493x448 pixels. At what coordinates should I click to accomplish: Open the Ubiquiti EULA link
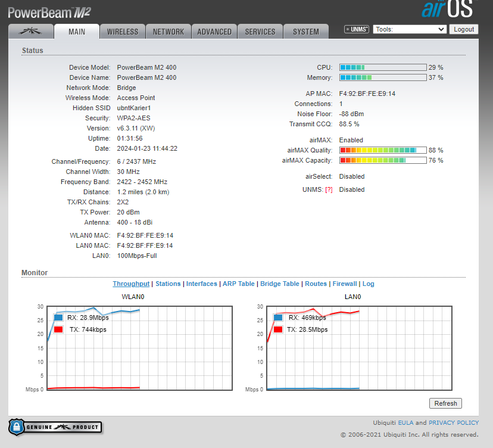tap(405, 422)
